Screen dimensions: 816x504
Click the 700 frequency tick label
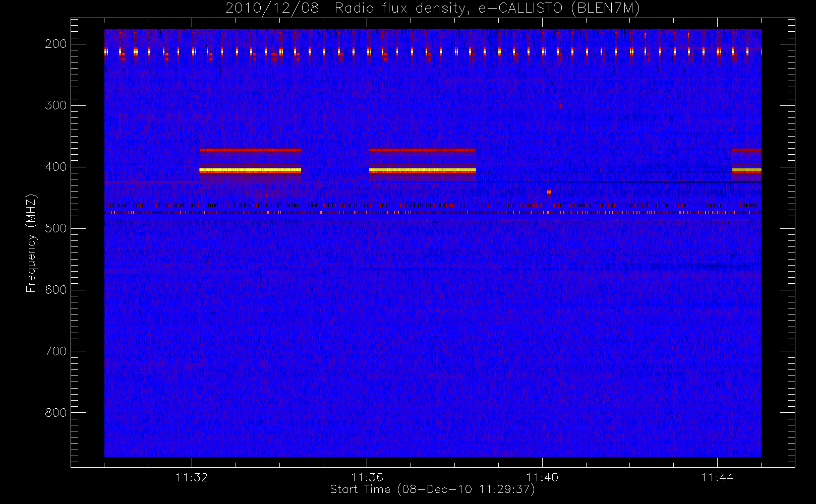pos(56,351)
